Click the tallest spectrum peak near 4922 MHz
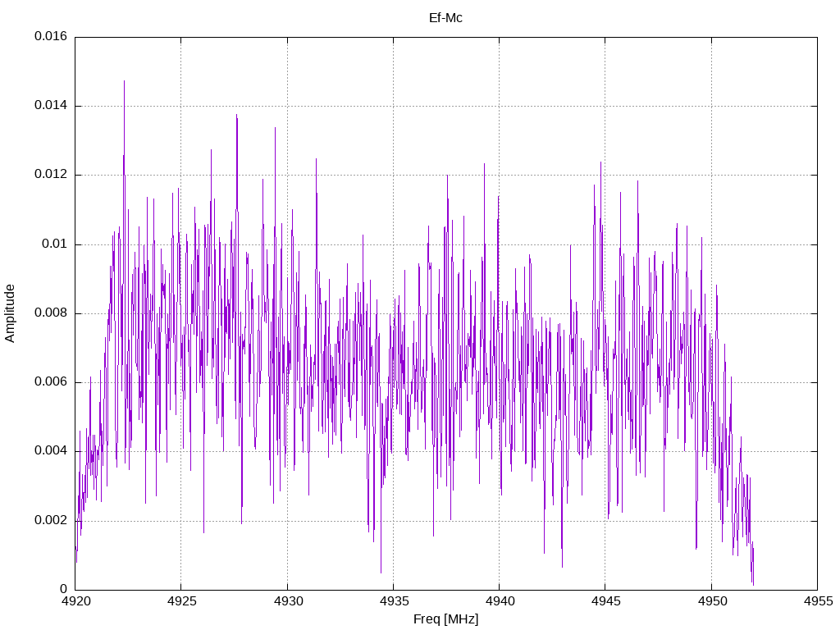The image size is (840, 630). [125, 82]
